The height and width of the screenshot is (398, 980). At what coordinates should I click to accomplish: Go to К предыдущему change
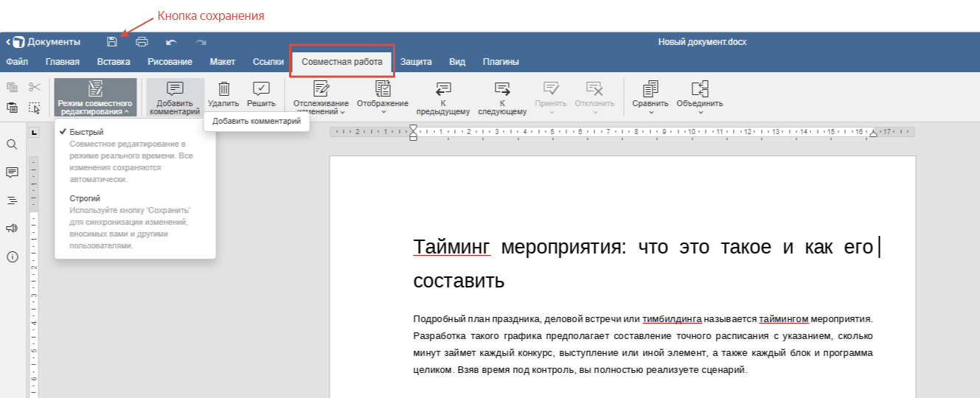click(442, 98)
